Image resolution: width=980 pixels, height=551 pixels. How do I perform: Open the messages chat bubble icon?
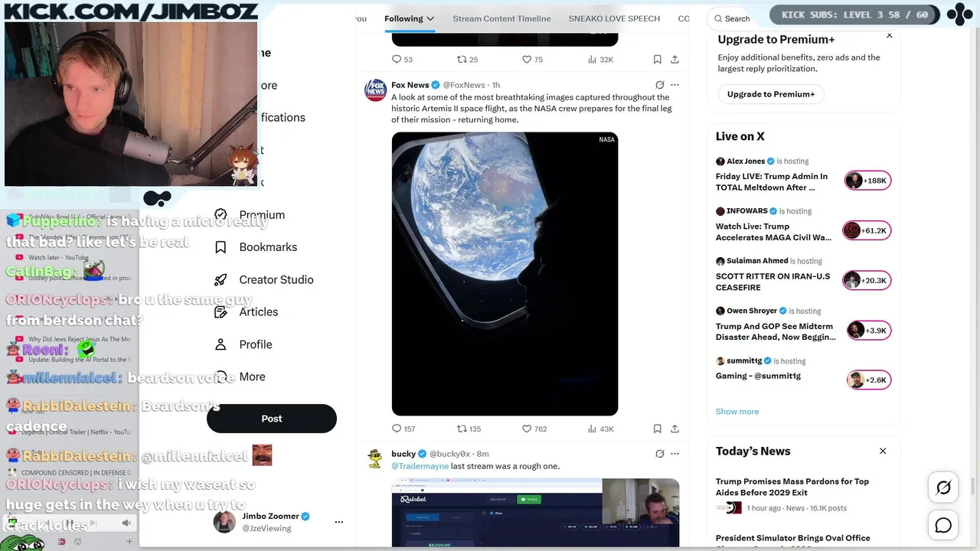click(943, 525)
